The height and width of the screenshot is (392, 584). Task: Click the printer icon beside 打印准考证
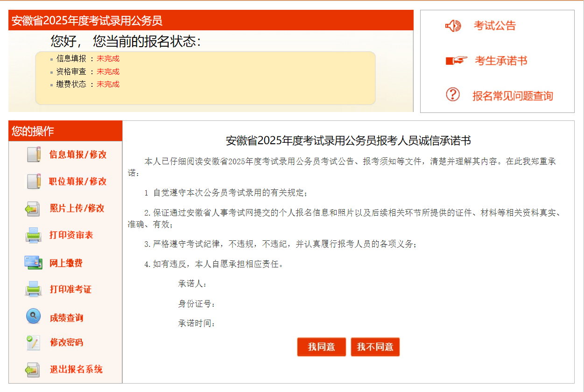tap(34, 289)
